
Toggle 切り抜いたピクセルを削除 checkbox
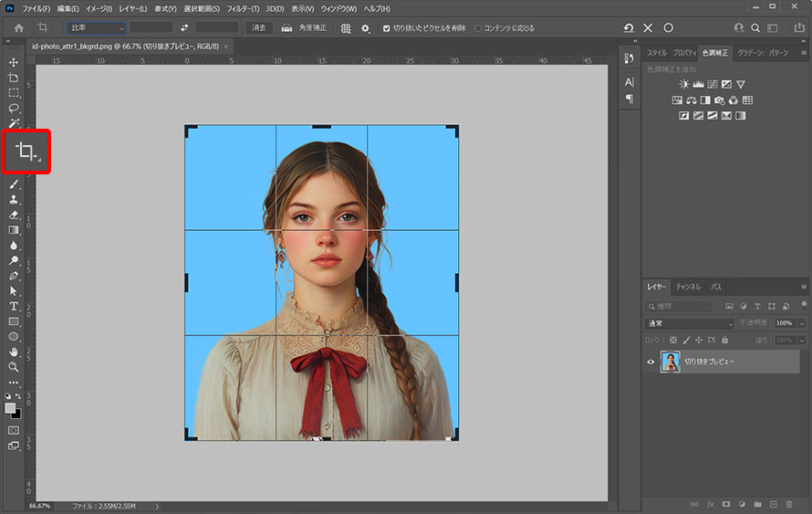tap(386, 28)
